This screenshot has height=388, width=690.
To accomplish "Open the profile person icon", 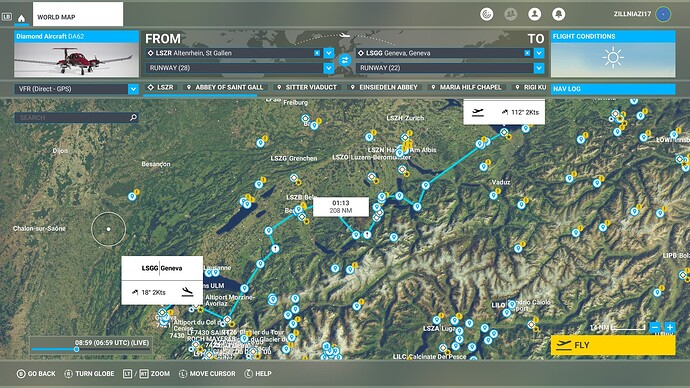I will (x=535, y=15).
